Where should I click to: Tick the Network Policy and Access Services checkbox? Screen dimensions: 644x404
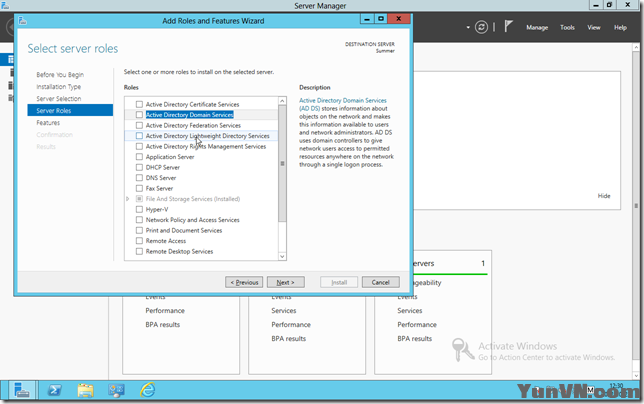[139, 220]
